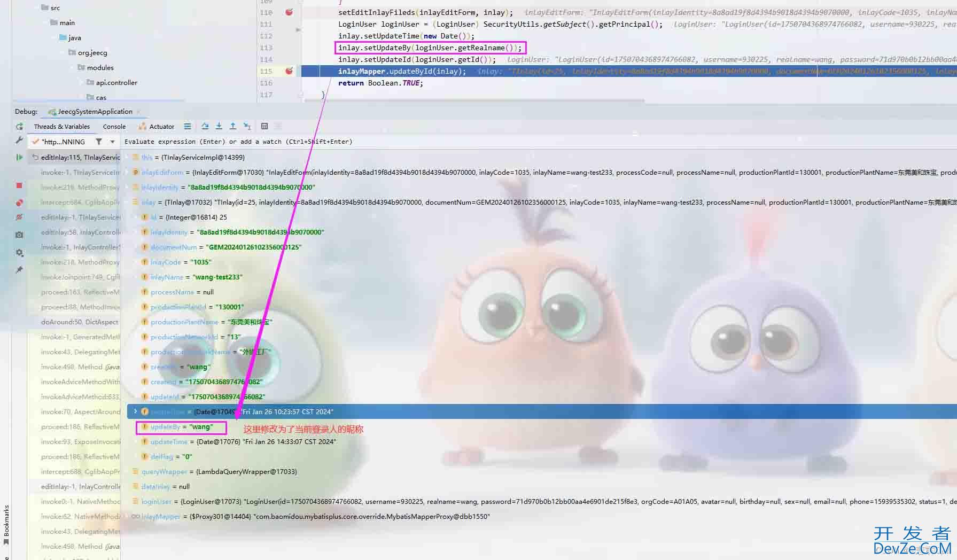The height and width of the screenshot is (560, 957).
Task: Open View Breakpoints dialog
Action: [19, 203]
